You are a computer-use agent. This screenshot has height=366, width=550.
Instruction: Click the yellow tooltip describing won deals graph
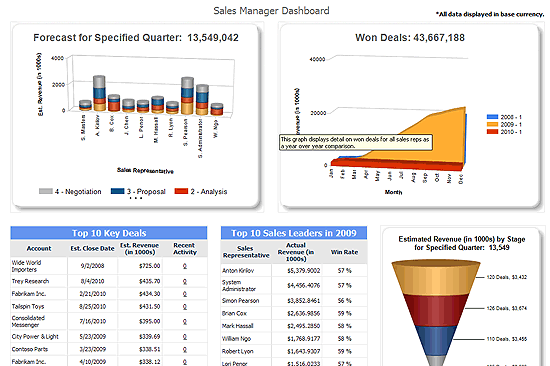point(356,142)
